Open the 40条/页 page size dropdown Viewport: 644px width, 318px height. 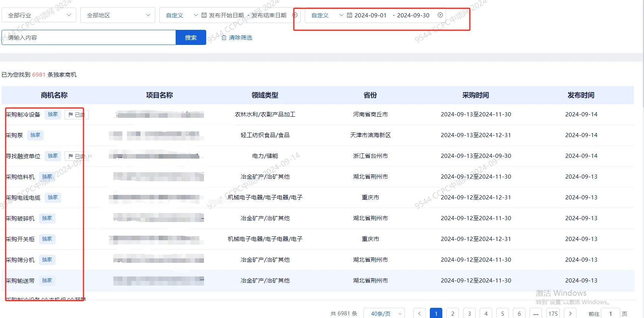tap(384, 313)
